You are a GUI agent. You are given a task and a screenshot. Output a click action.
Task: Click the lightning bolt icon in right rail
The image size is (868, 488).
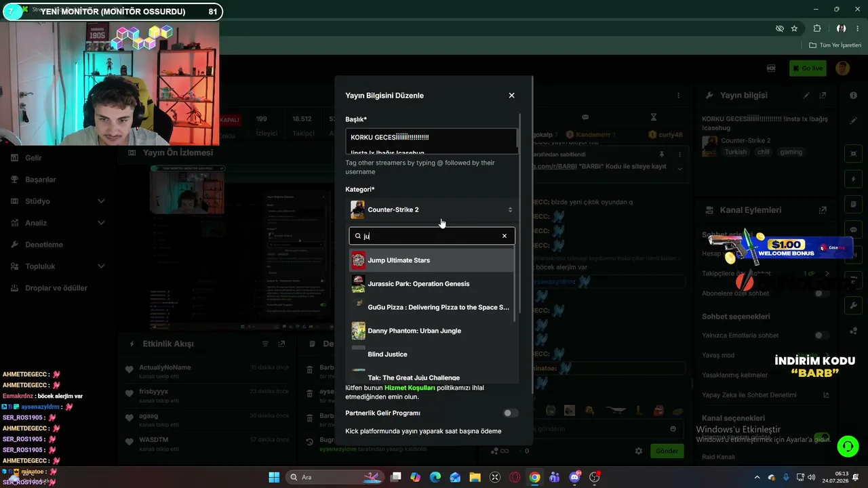point(854,180)
